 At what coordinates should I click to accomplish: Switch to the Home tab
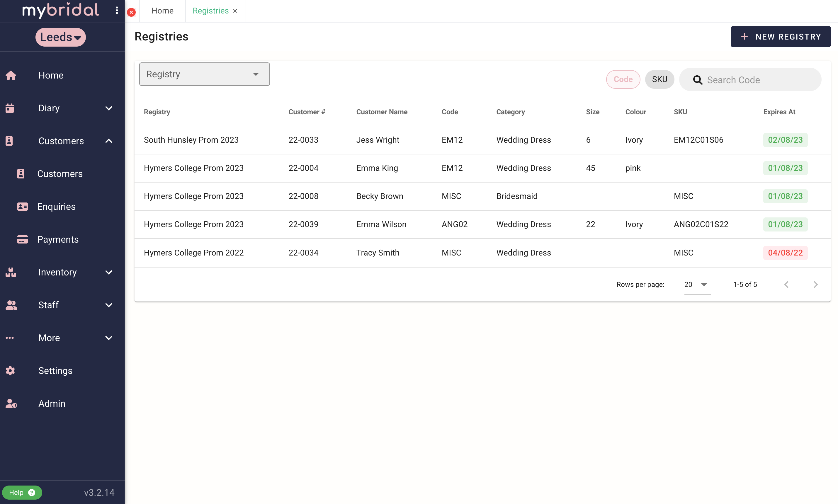(x=162, y=11)
